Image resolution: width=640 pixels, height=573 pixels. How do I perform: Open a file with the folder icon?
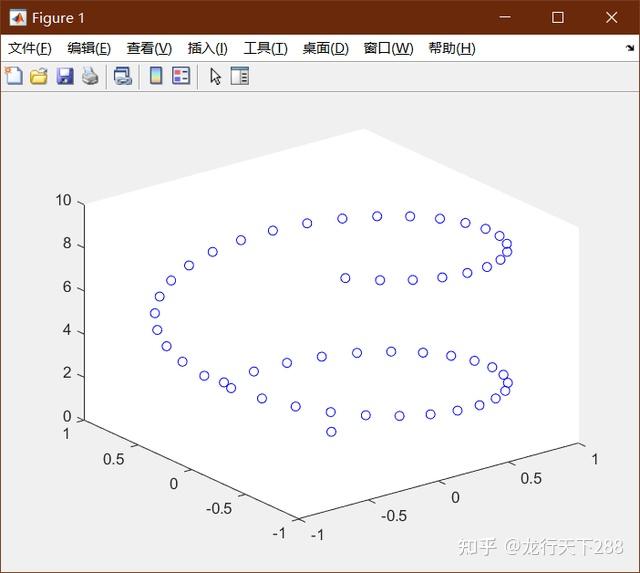pos(39,76)
